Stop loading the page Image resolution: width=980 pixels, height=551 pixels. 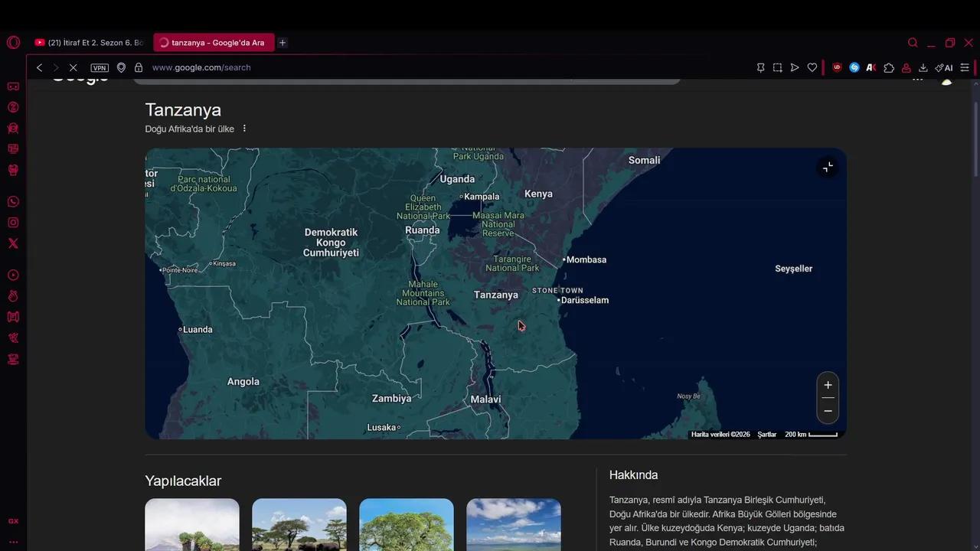coord(73,67)
